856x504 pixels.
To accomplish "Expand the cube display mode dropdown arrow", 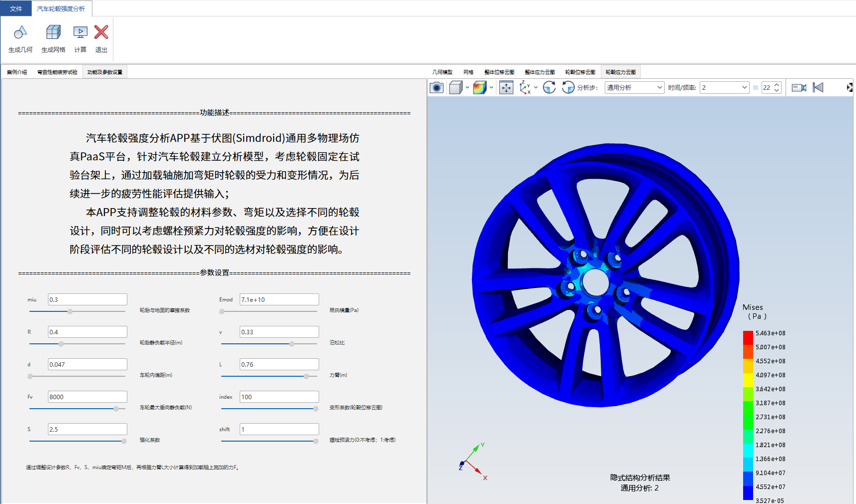I will point(467,88).
